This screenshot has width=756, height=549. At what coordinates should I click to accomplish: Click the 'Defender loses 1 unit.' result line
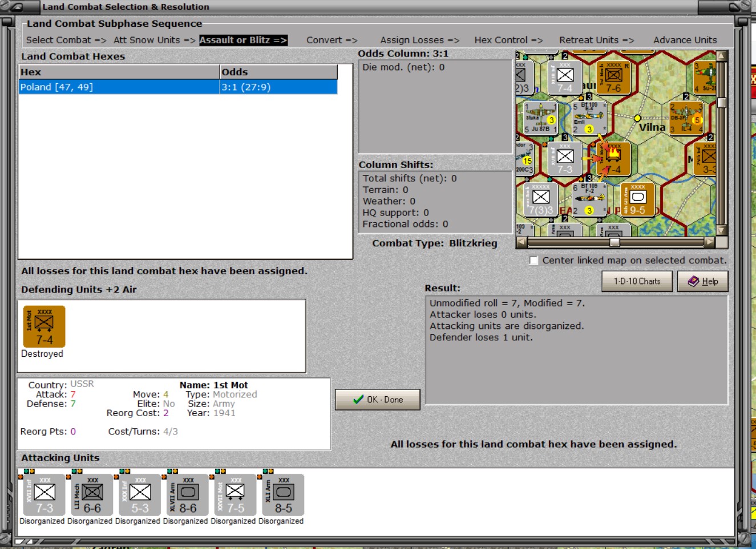coord(481,337)
